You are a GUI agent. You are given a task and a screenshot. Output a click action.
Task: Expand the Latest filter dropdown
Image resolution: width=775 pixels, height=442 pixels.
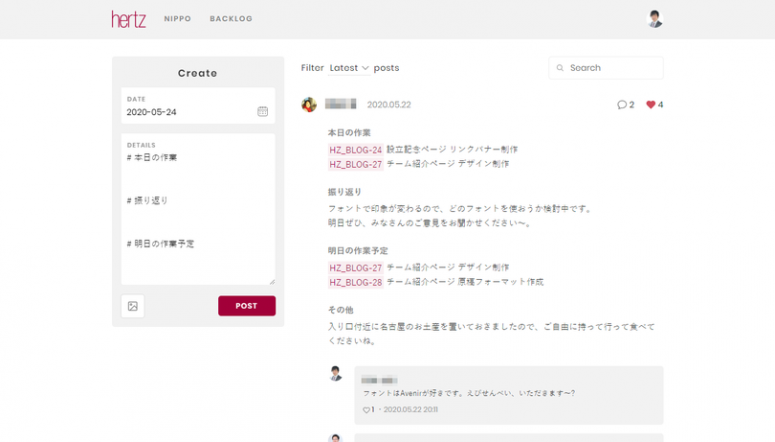tap(349, 68)
